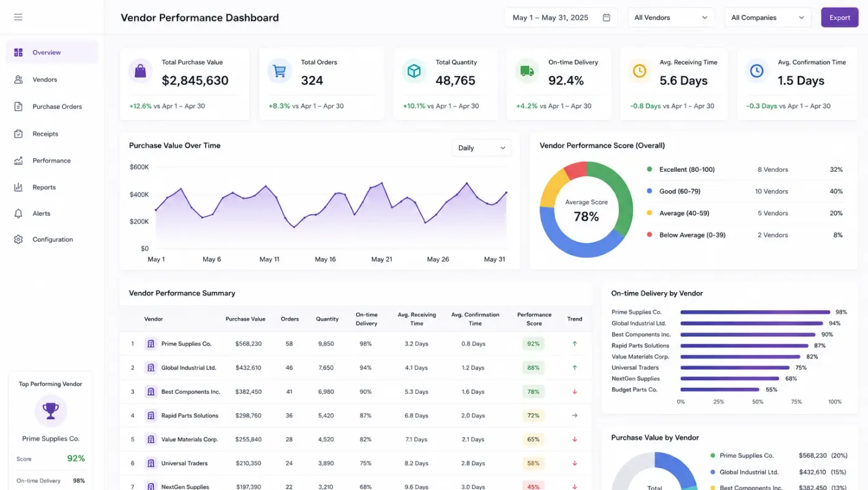Click the Total Orders cart icon
This screenshot has width=868, height=490.
pyautogui.click(x=280, y=71)
